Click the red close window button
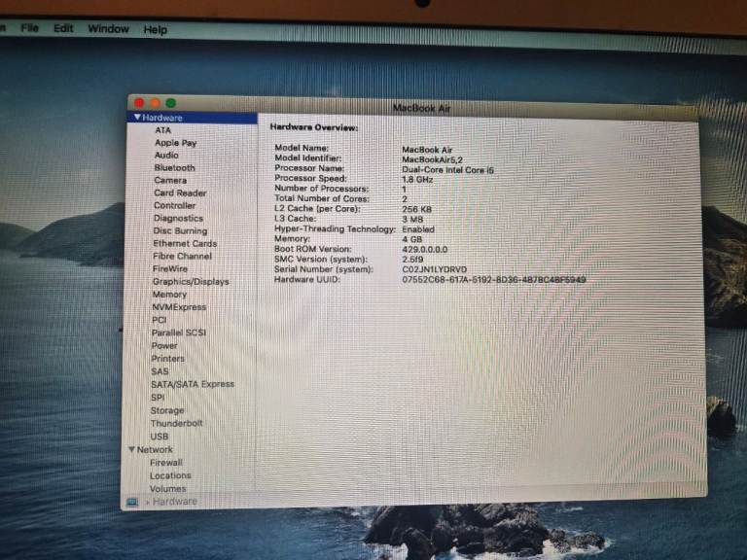Screen dimensions: 747x560 (x=139, y=102)
